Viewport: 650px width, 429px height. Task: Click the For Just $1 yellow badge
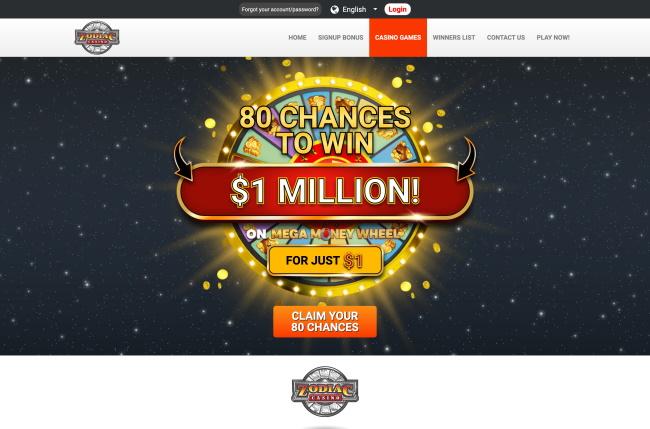point(325,261)
